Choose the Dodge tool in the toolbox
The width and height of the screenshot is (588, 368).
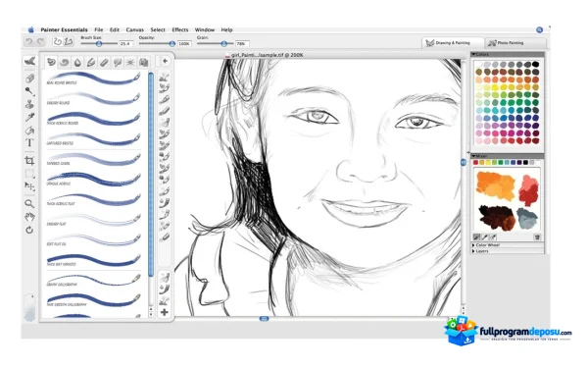click(x=29, y=91)
